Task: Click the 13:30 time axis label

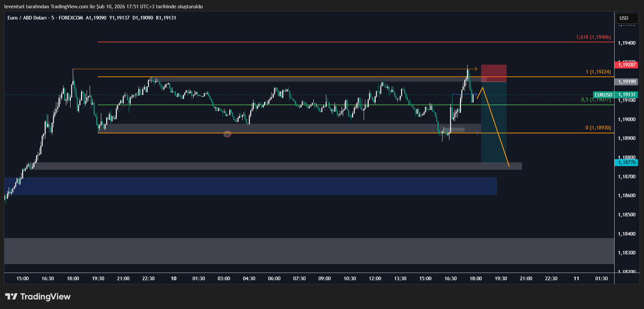Action: pyautogui.click(x=400, y=278)
